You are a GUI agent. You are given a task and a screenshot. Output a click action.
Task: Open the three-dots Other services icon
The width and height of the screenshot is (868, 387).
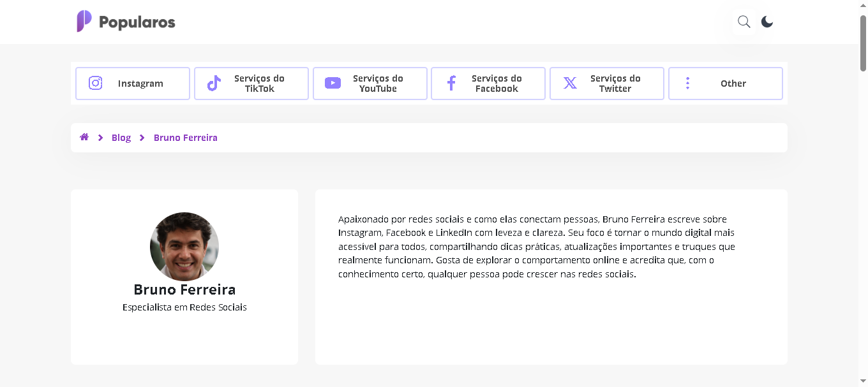[x=687, y=83]
